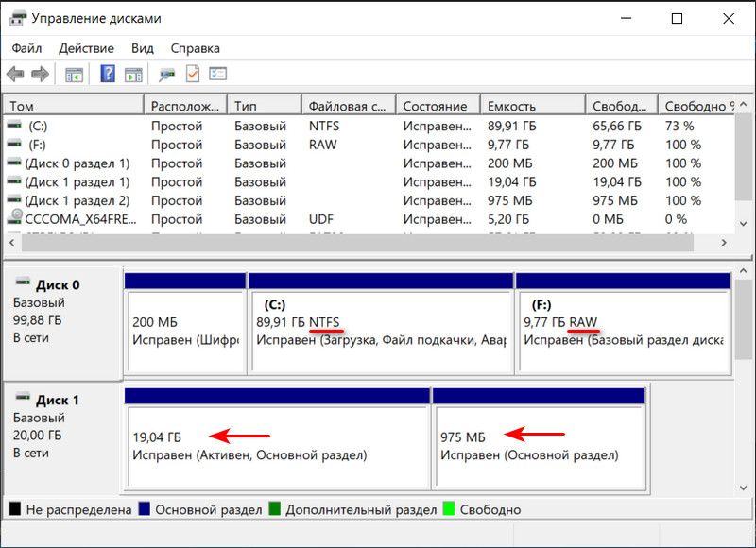Click the Connect/Refresh disk toolbar icon

tap(167, 74)
